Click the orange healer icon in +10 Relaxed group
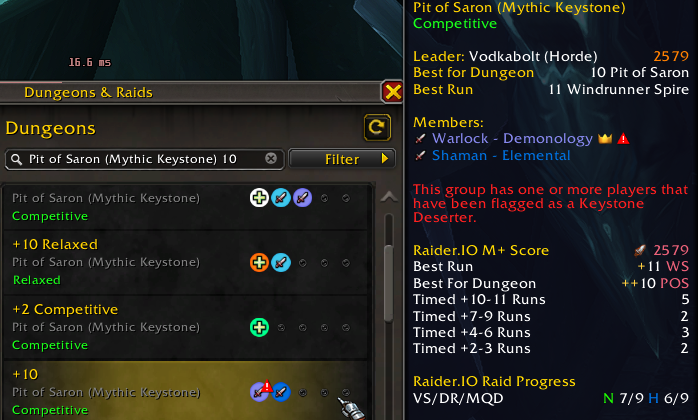The image size is (698, 420). click(259, 263)
